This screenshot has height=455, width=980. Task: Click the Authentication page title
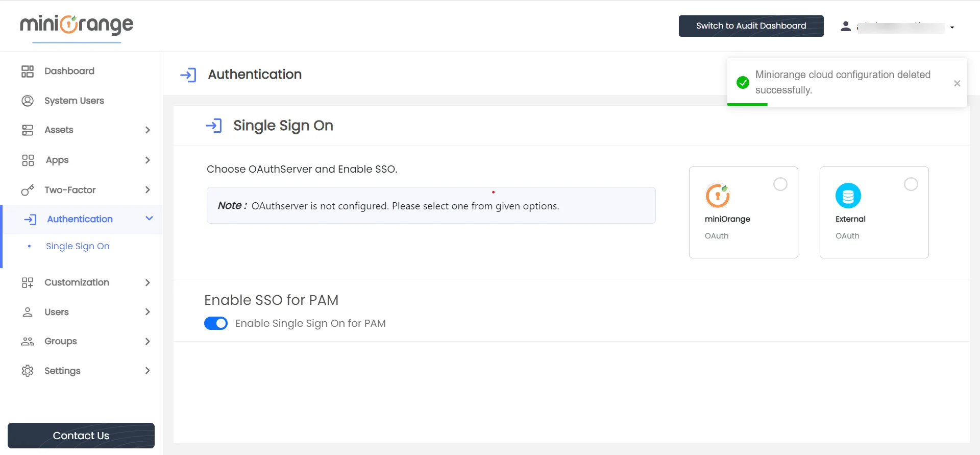[255, 75]
